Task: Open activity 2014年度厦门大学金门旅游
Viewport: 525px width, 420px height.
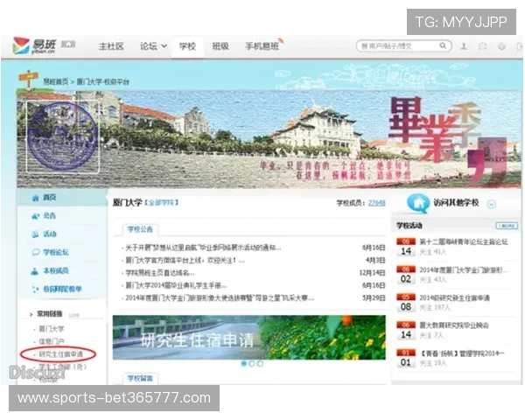Action: 464,270
